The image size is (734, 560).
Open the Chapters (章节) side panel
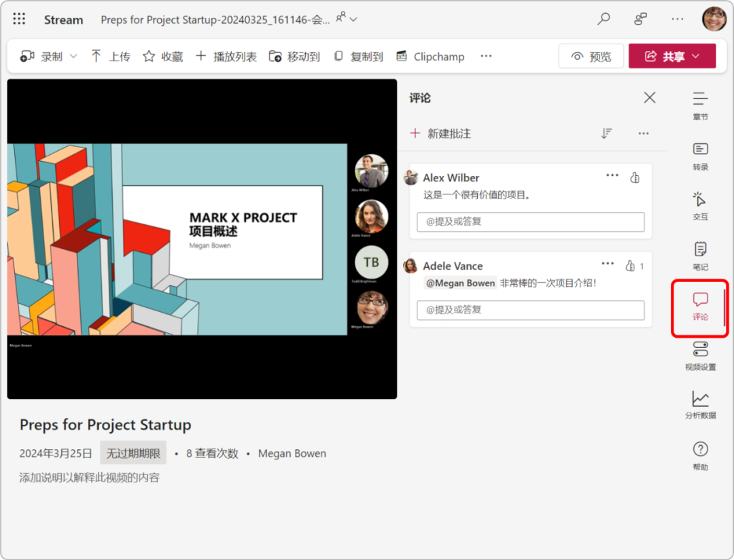click(x=700, y=105)
